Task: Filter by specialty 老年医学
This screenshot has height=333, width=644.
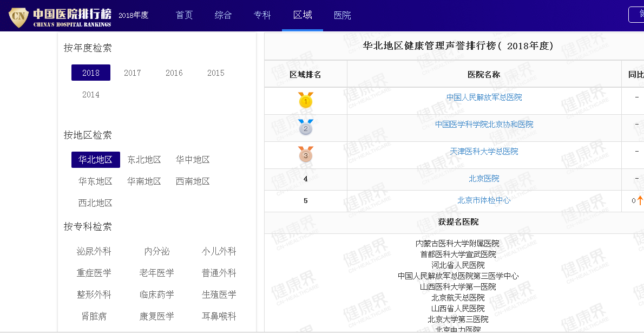Action: point(157,273)
